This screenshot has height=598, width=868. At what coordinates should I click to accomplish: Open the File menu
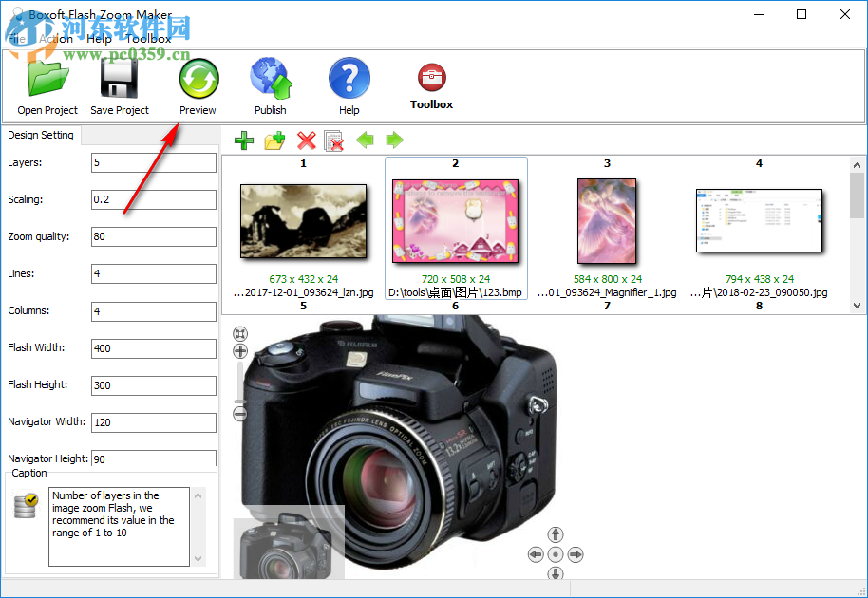tap(17, 38)
